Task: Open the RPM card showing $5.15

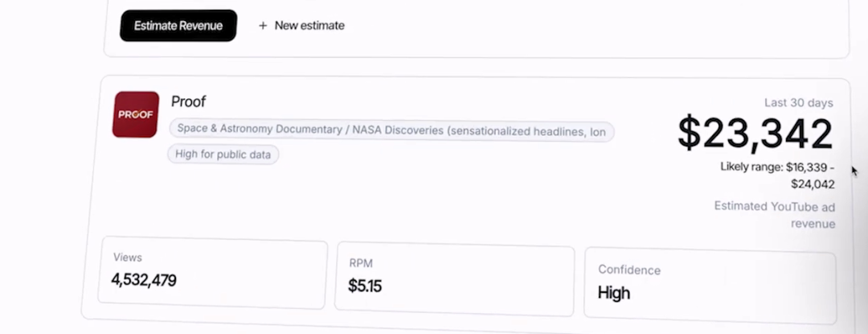Action: [x=454, y=279]
